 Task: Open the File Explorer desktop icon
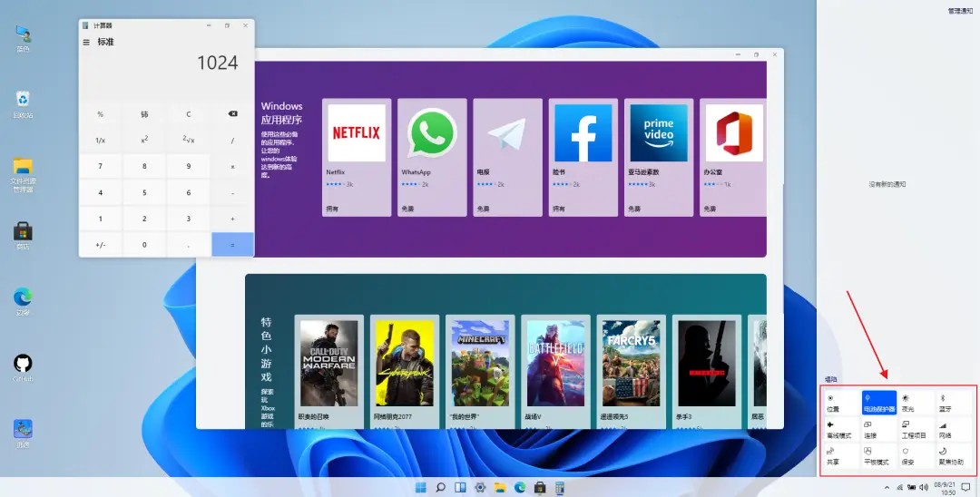[23, 175]
